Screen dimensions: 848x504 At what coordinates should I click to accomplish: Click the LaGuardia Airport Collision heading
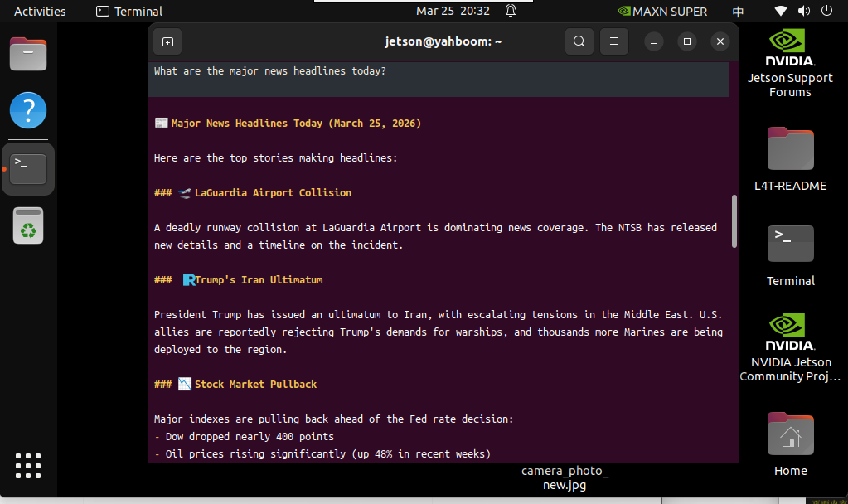[273, 192]
